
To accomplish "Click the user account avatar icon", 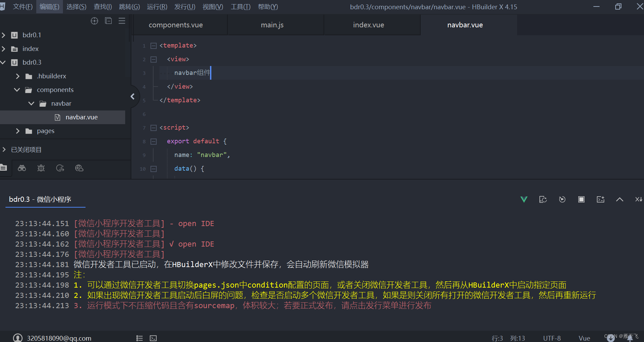I will (18, 338).
